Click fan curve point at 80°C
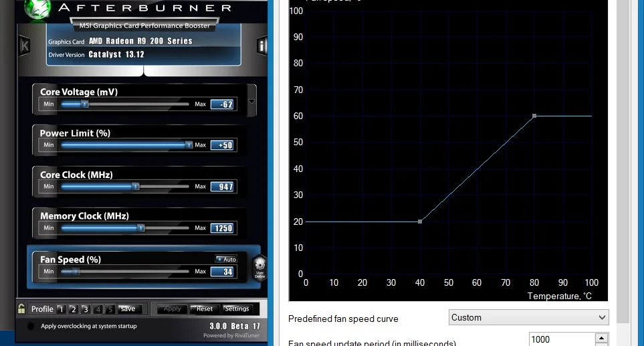This screenshot has height=346, width=644. 534,116
